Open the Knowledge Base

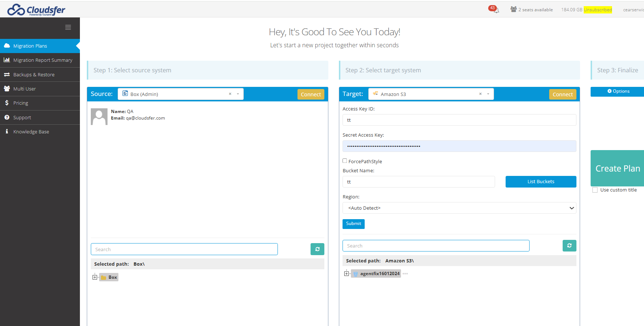coord(40,132)
